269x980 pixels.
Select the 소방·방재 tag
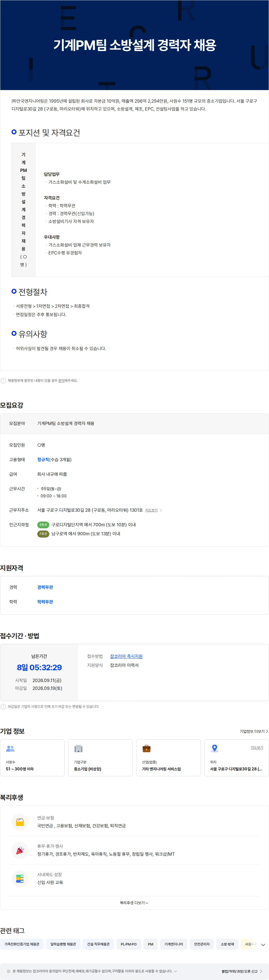click(x=227, y=944)
